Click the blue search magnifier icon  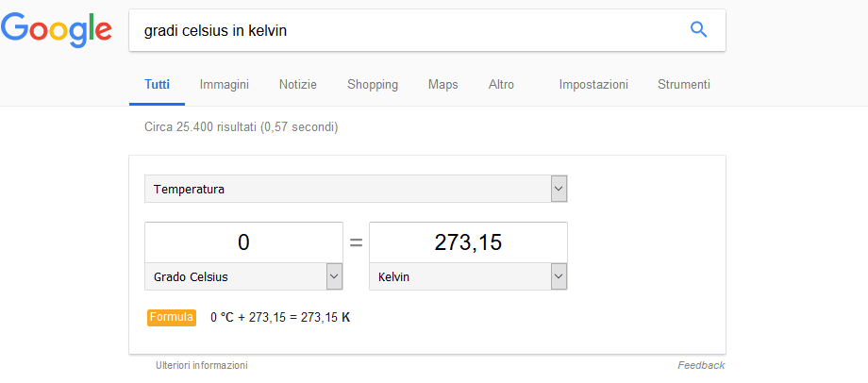click(x=698, y=30)
